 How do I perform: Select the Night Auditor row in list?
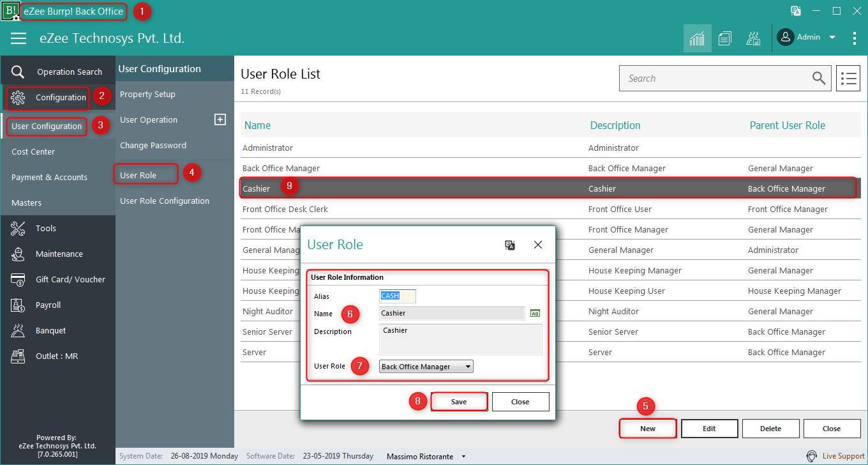(550, 311)
